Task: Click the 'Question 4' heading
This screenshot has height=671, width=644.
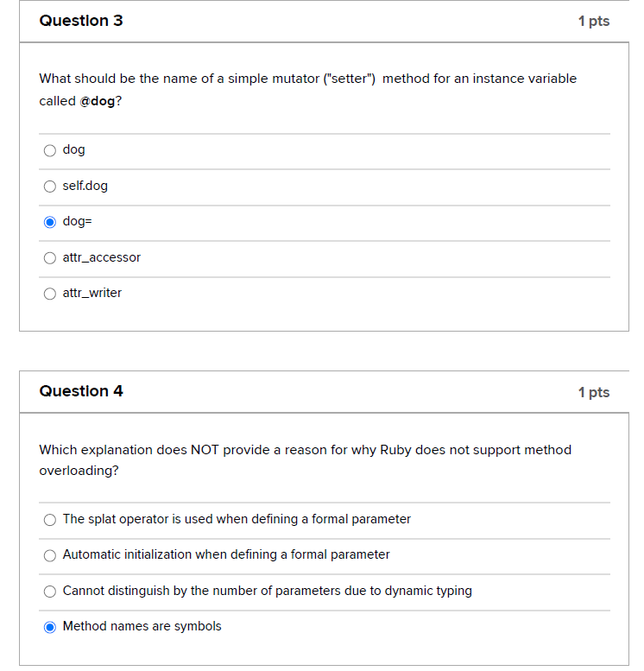Action: tap(81, 391)
